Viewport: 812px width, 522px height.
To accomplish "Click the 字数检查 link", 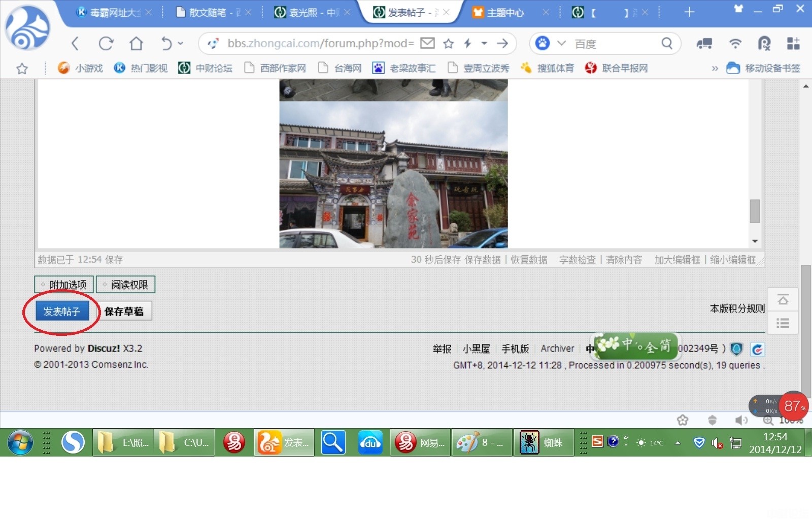I will 577,260.
